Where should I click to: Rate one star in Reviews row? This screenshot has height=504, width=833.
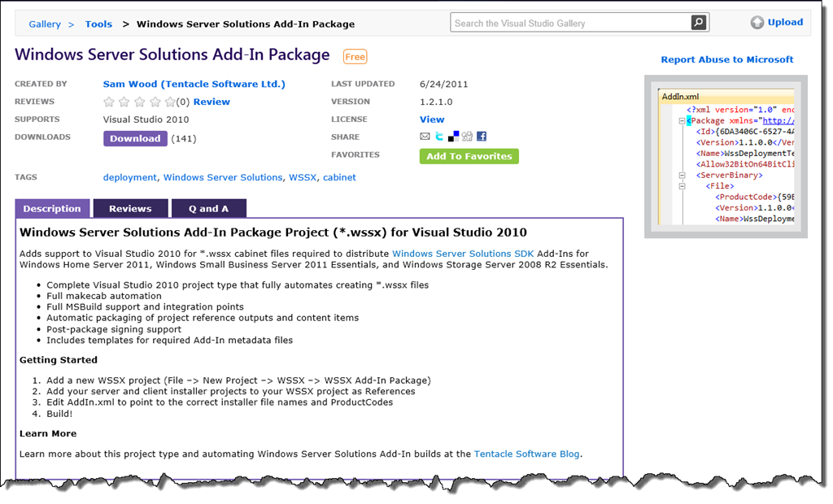click(109, 102)
